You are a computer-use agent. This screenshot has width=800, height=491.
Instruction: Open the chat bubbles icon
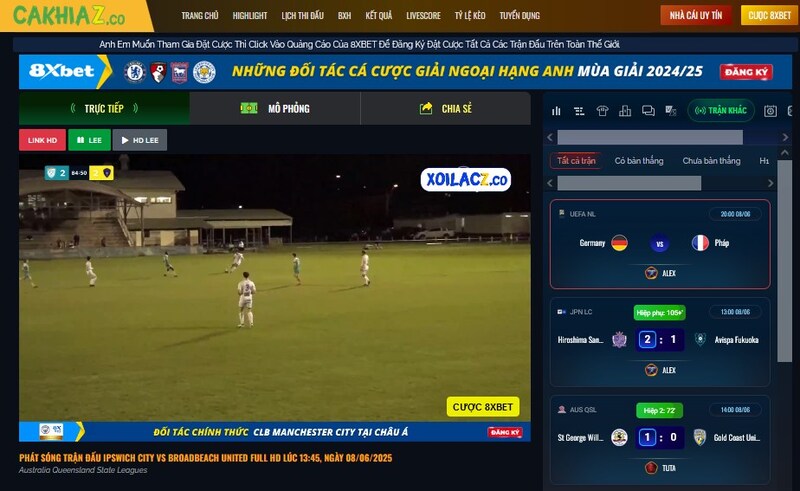click(648, 111)
